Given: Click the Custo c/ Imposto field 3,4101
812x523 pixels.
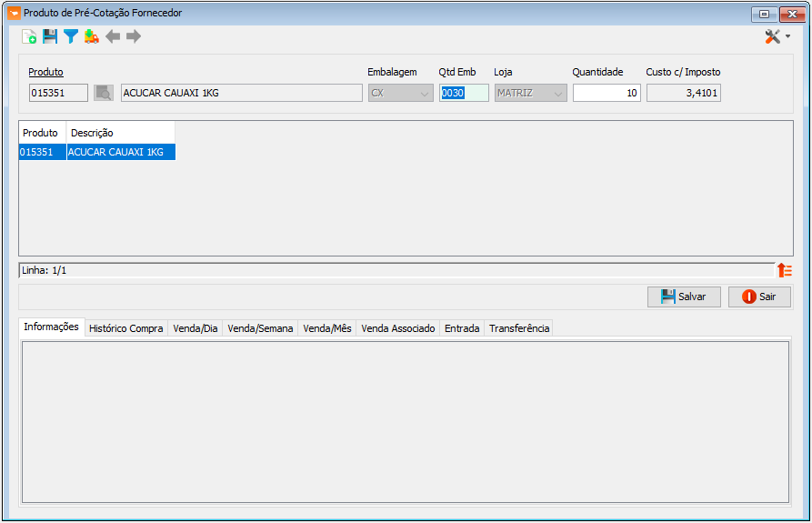Looking at the screenshot, I should click(x=684, y=93).
